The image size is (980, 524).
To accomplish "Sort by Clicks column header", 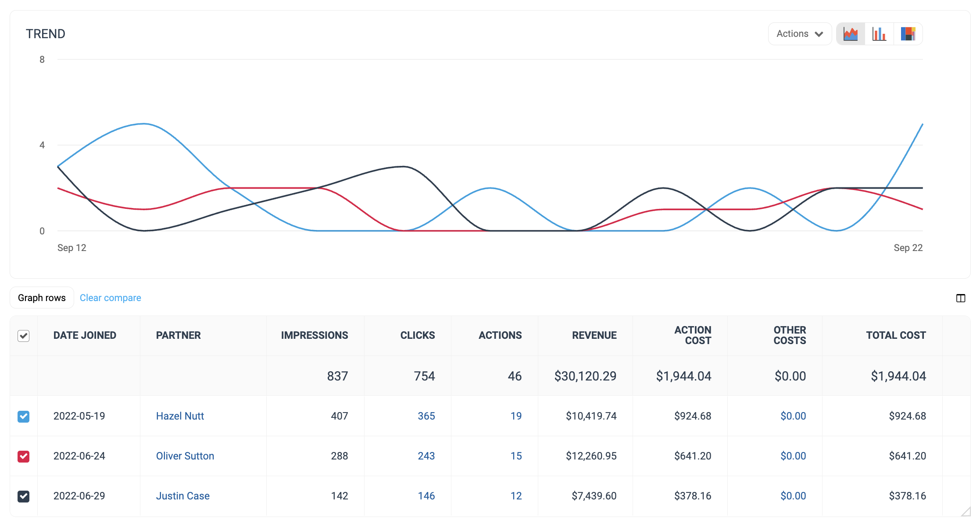I will (418, 335).
